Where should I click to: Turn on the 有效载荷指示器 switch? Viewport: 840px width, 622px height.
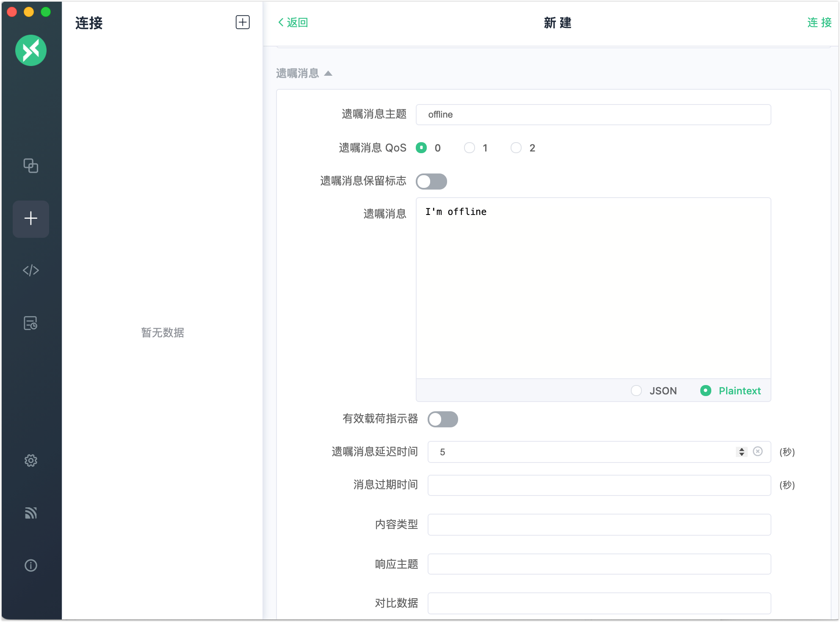coord(442,419)
